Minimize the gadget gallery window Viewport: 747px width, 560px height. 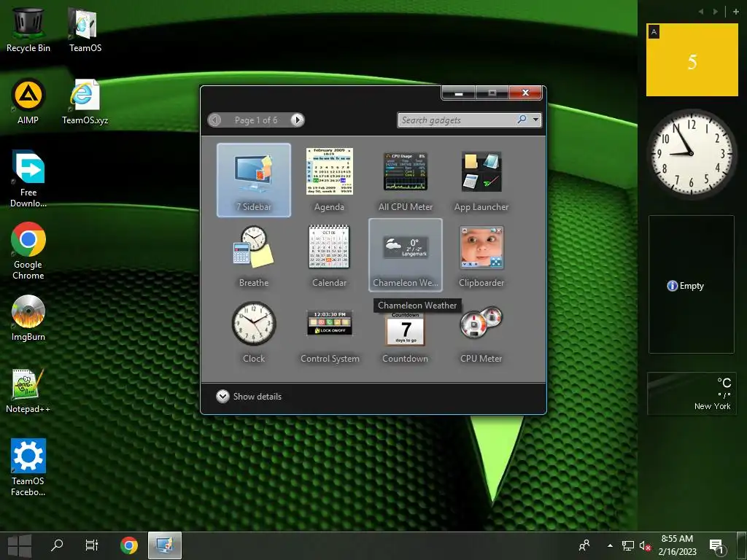click(458, 93)
